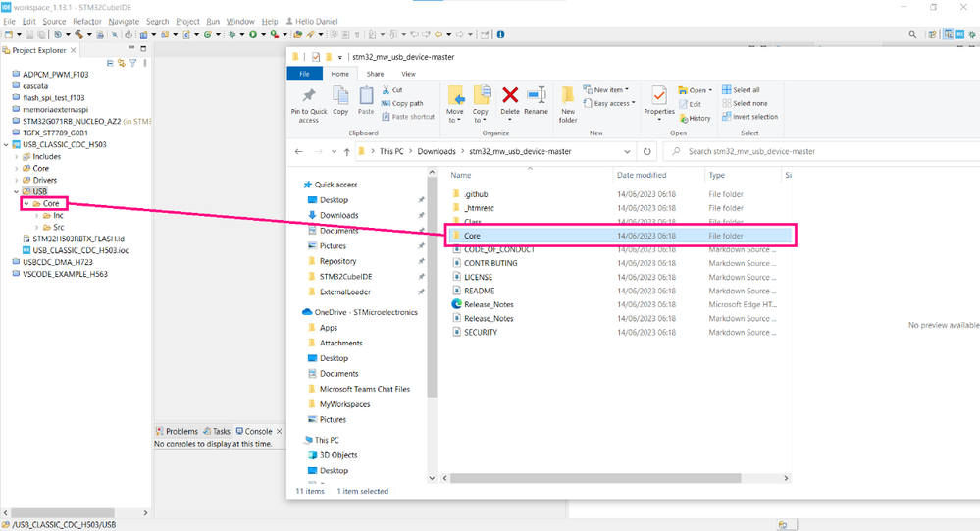Click Copy path in Explorer ribbon
Screen dimensions: 980x531
tap(402, 103)
